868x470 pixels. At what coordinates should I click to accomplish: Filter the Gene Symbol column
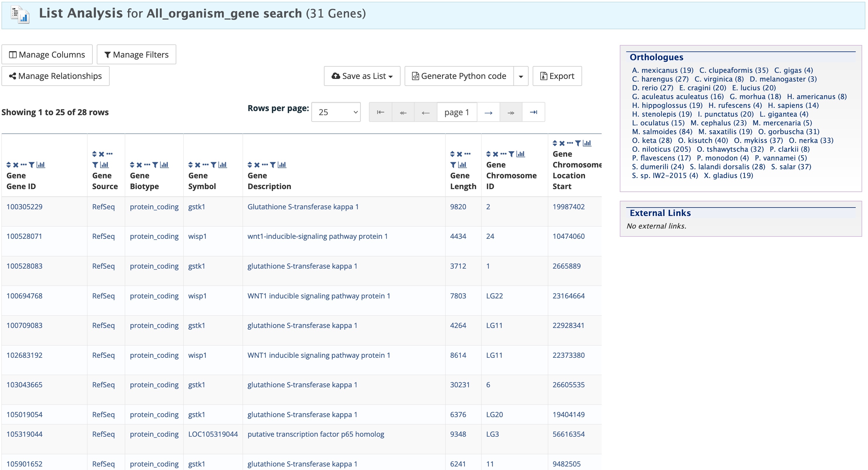pos(214,165)
